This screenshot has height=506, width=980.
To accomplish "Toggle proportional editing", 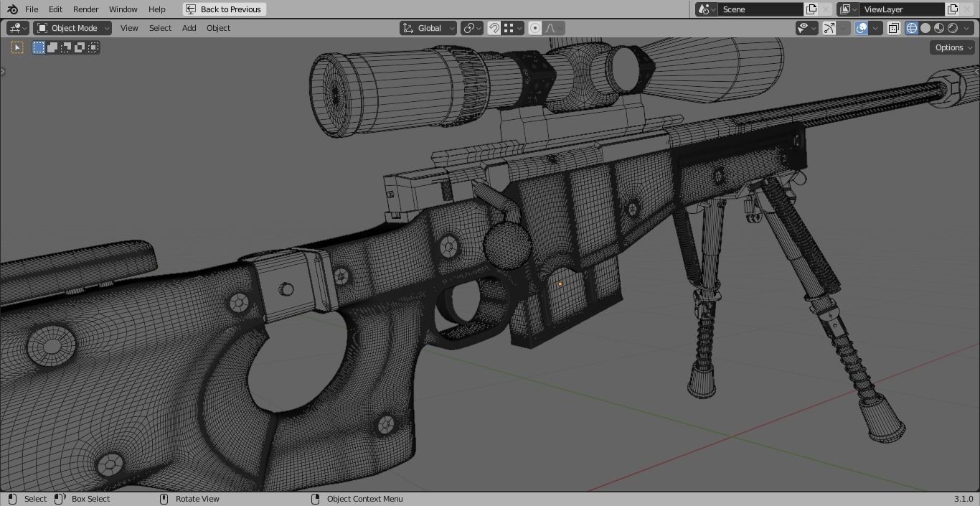I will click(x=534, y=28).
